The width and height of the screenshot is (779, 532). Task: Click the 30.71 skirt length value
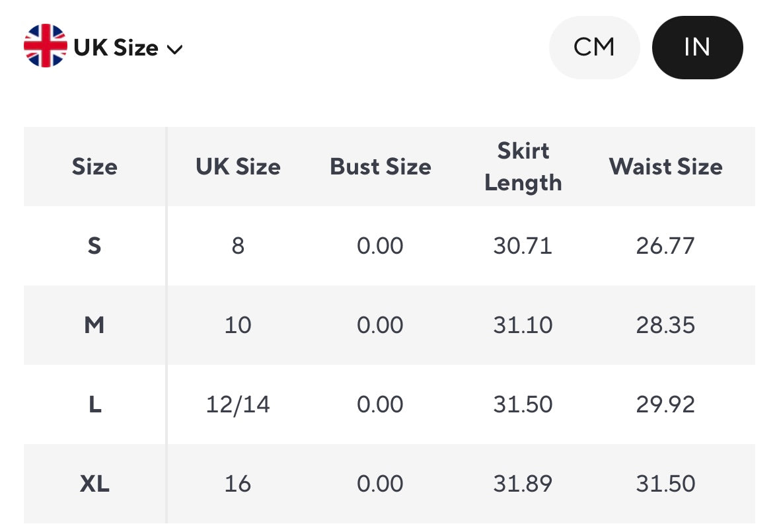click(523, 246)
